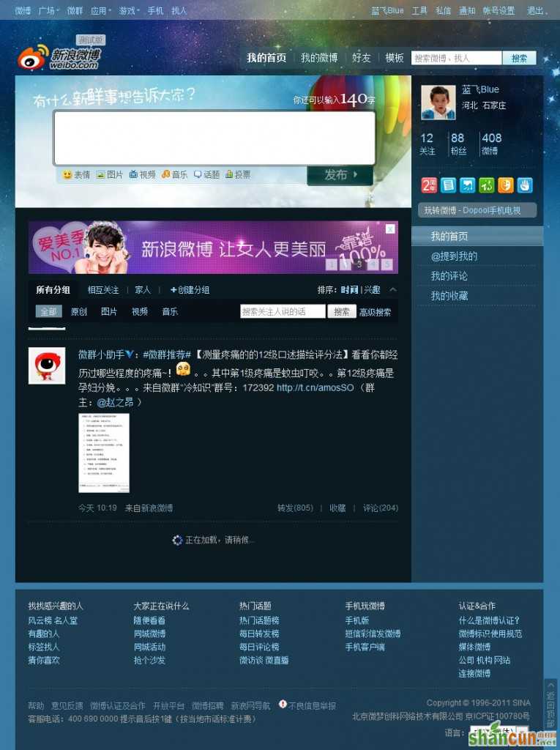This screenshot has height=750, width=560.
Task: Open the blue picture app icon
Action: (467, 185)
